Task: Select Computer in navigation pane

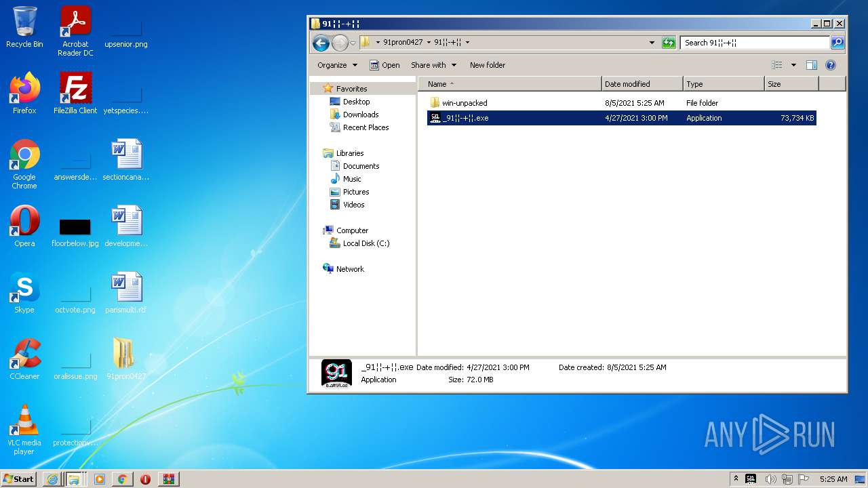Action: tap(345, 230)
